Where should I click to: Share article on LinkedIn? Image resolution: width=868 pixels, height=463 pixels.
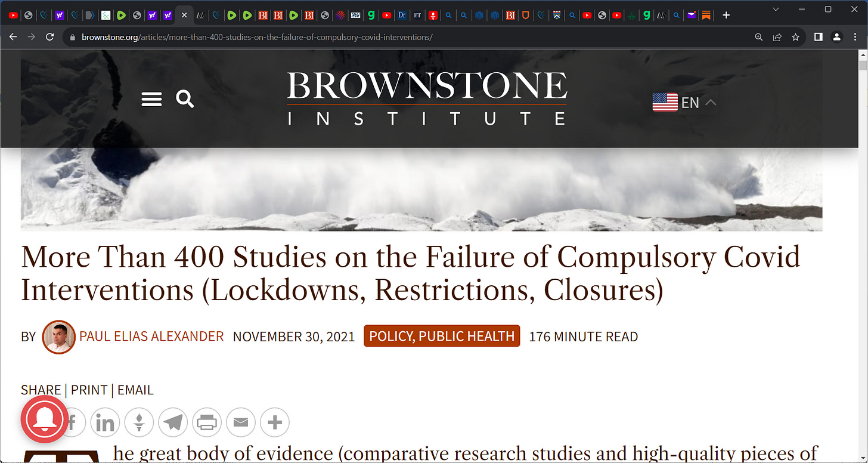tap(105, 423)
